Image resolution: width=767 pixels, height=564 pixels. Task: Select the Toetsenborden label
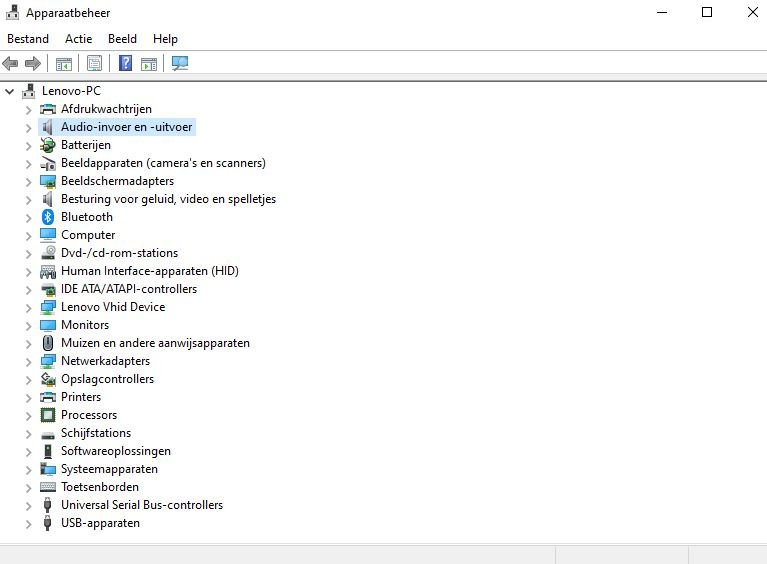point(100,487)
